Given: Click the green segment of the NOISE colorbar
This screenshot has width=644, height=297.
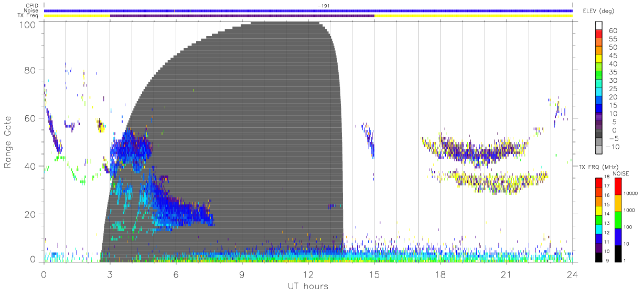Looking at the screenshot, I should [618, 220].
